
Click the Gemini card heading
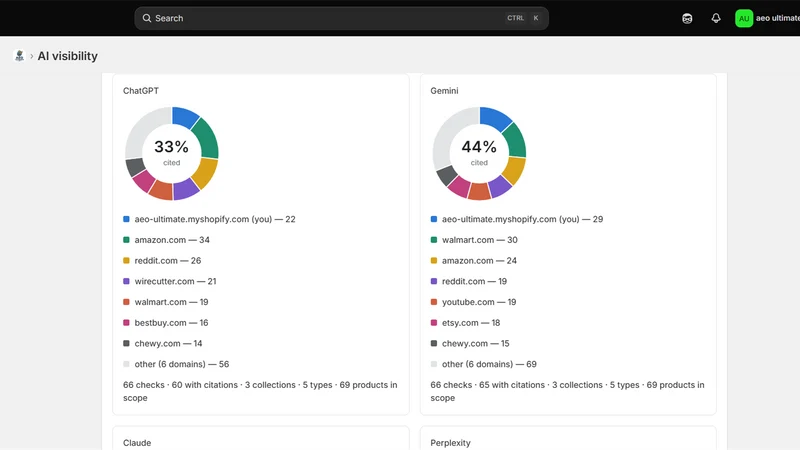coord(444,91)
